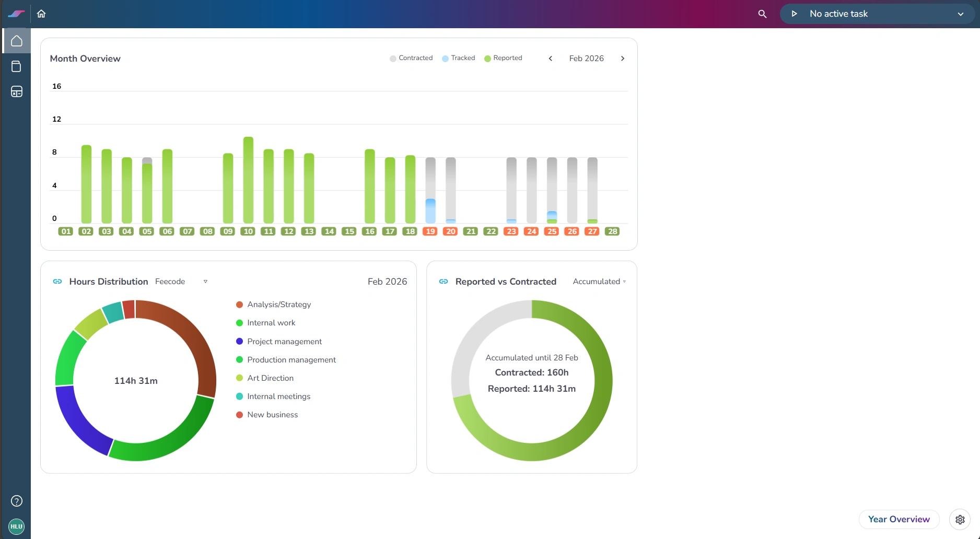
Task: Open the second sidebar timesheet icon
Action: click(17, 66)
